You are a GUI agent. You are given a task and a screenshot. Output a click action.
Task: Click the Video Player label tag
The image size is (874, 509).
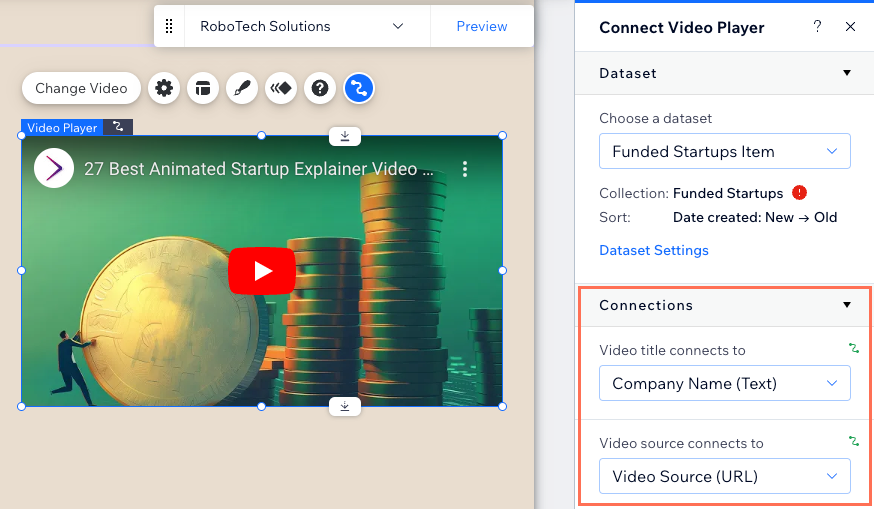[62, 128]
